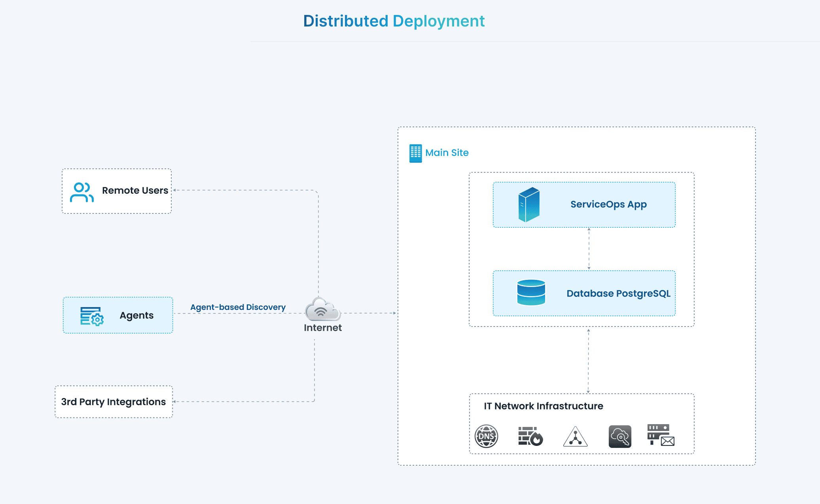The image size is (820, 504).
Task: Click the Main Site text label
Action: [x=447, y=153]
